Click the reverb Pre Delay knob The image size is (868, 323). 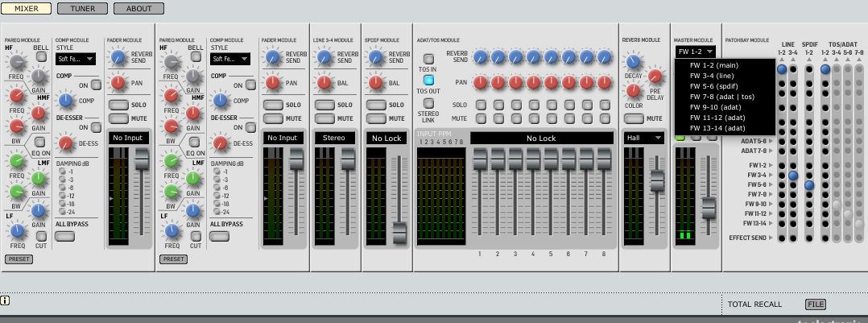[655, 76]
